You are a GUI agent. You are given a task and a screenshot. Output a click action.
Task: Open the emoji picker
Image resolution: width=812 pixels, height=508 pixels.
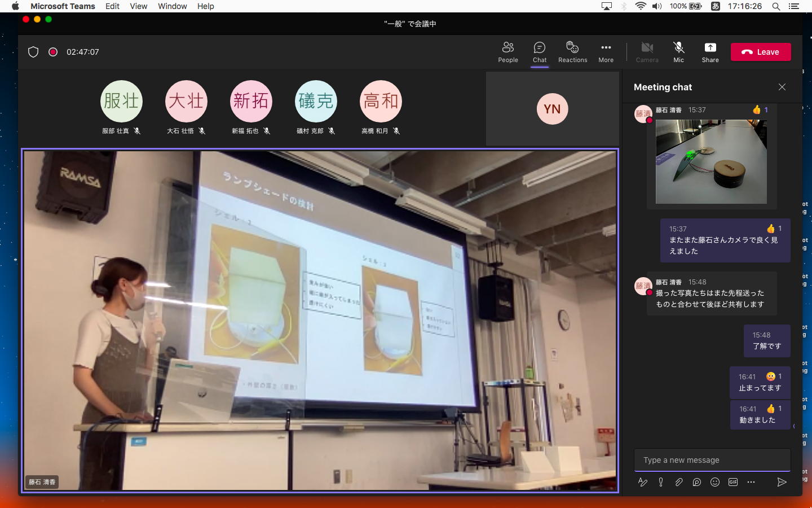(x=714, y=482)
